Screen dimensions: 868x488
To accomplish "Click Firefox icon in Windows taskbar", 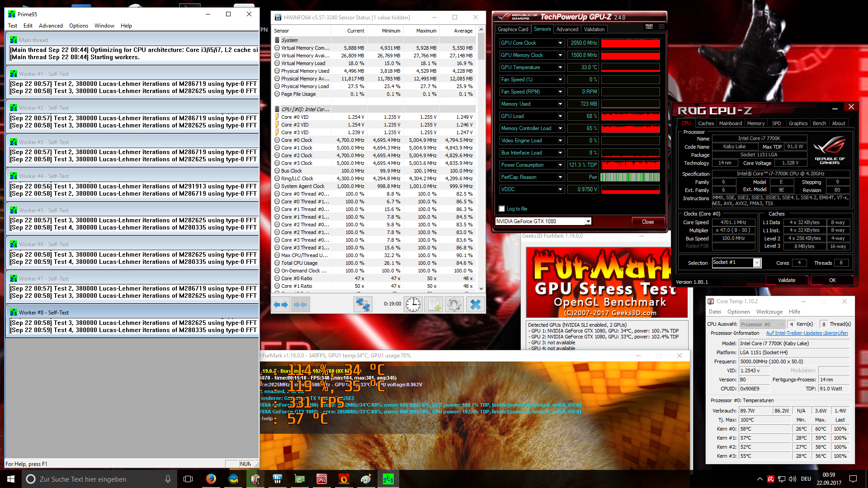I will (211, 479).
